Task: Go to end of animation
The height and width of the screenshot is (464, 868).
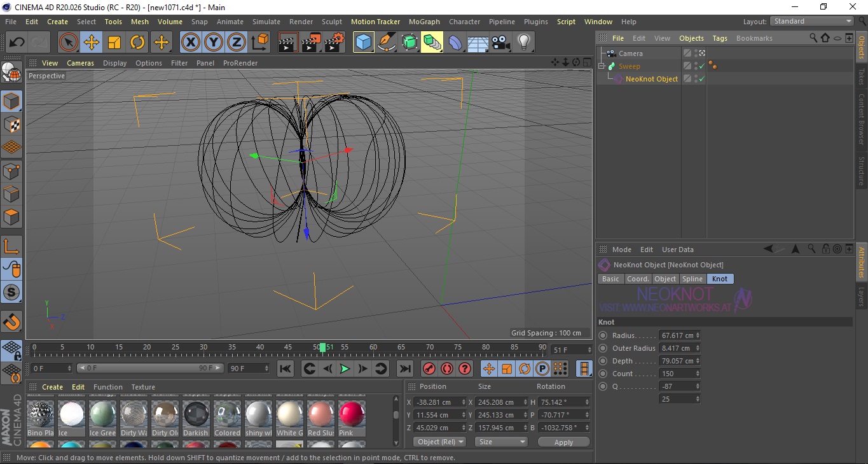Action: (404, 369)
